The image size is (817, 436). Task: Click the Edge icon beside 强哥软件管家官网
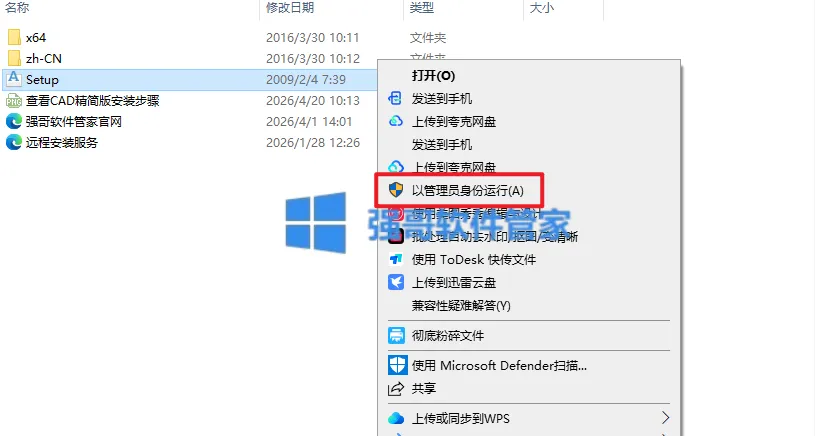[x=14, y=121]
